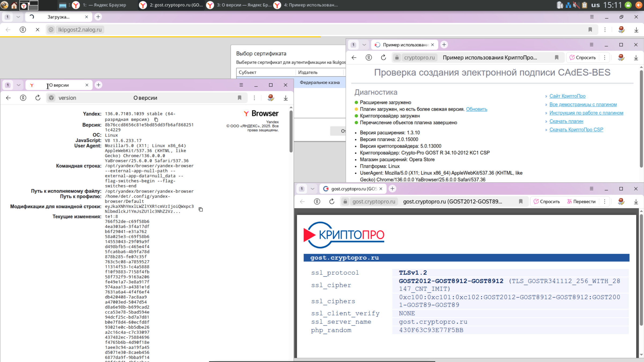The height and width of the screenshot is (362, 644).
Task: Click the Скачать КриптоПро CSP link
Action: tap(576, 129)
